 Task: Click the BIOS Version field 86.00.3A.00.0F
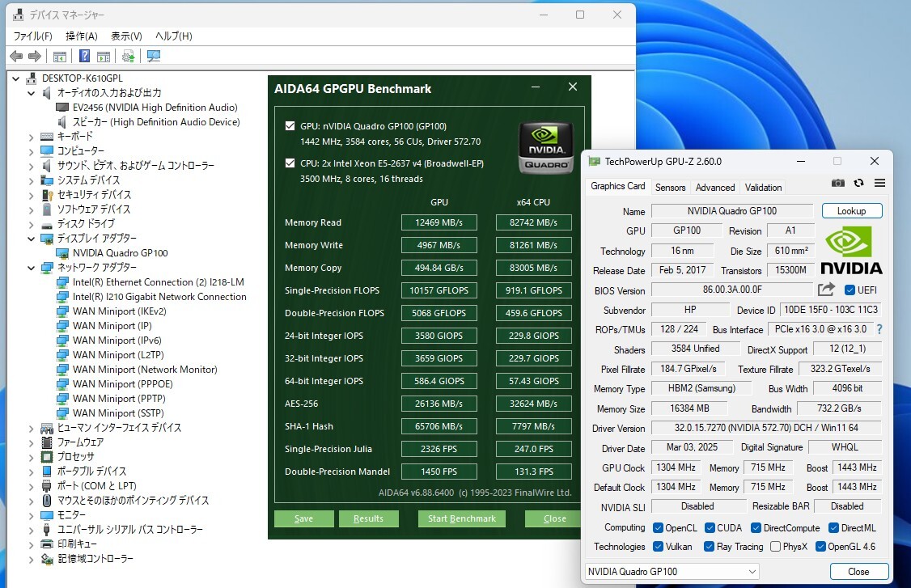pyautogui.click(x=732, y=290)
